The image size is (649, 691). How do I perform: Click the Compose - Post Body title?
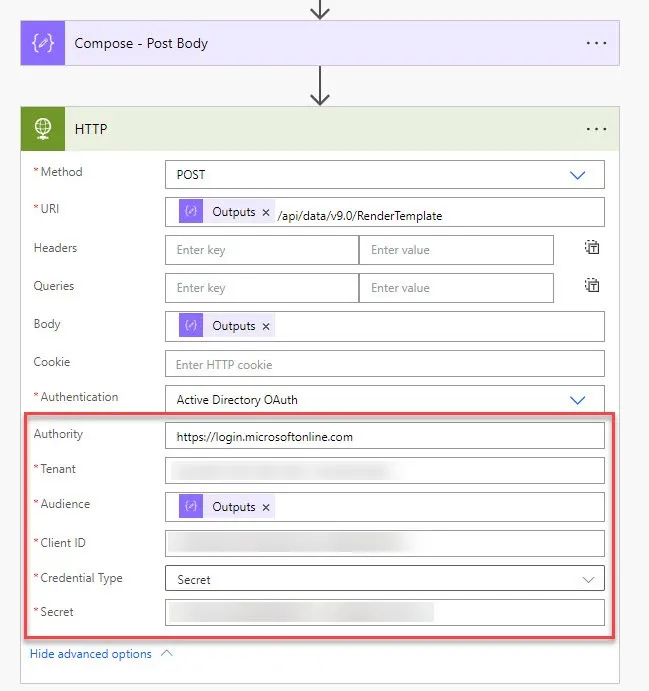point(141,43)
